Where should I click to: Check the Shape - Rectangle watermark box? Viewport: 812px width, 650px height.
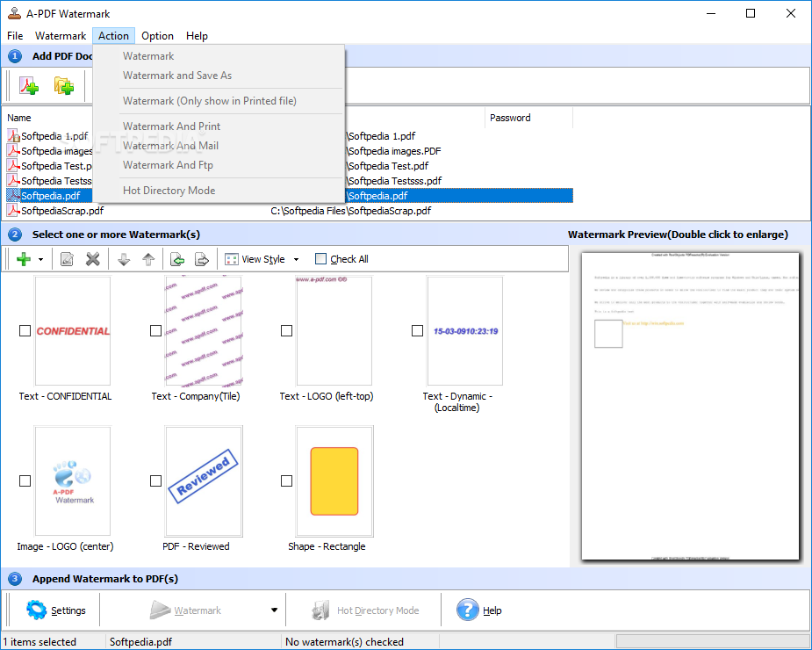pos(286,481)
